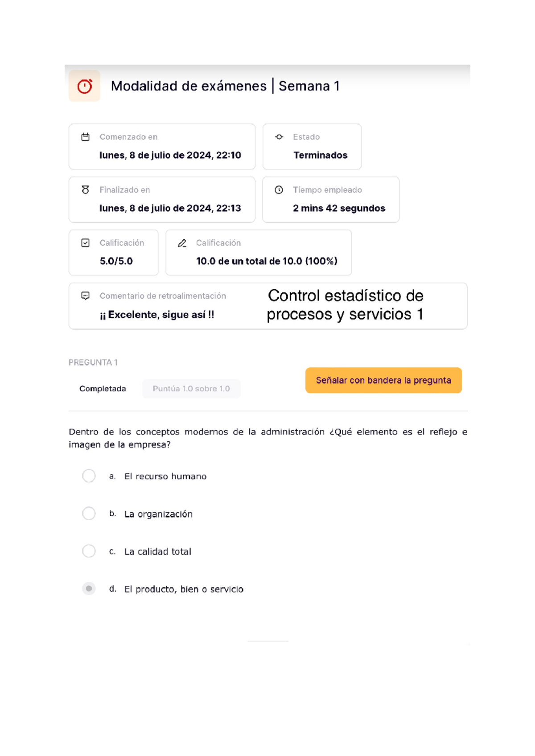
Task: Click the Terminados state text
Action: (x=321, y=155)
